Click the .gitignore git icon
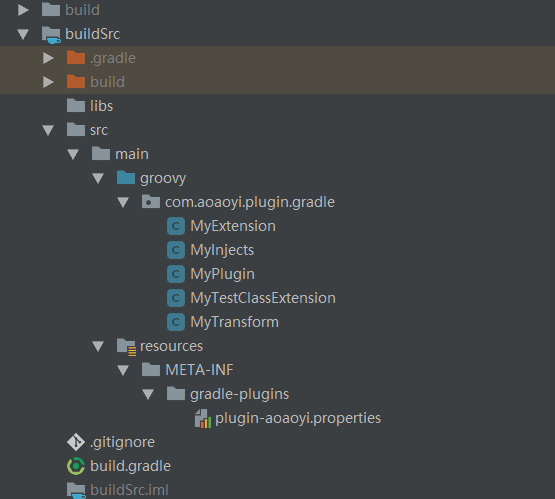The width and height of the screenshot is (555, 499). tap(76, 442)
